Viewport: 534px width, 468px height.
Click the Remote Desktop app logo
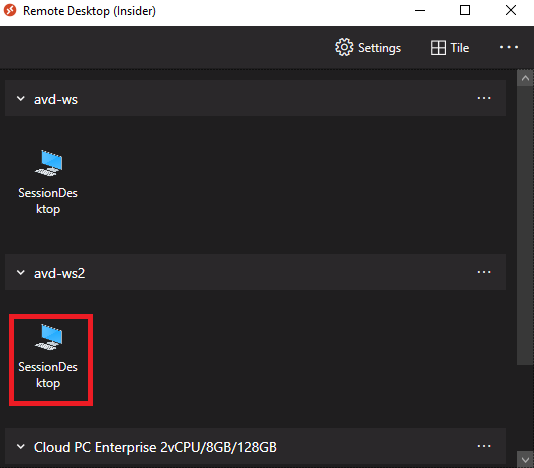pyautogui.click(x=10, y=10)
